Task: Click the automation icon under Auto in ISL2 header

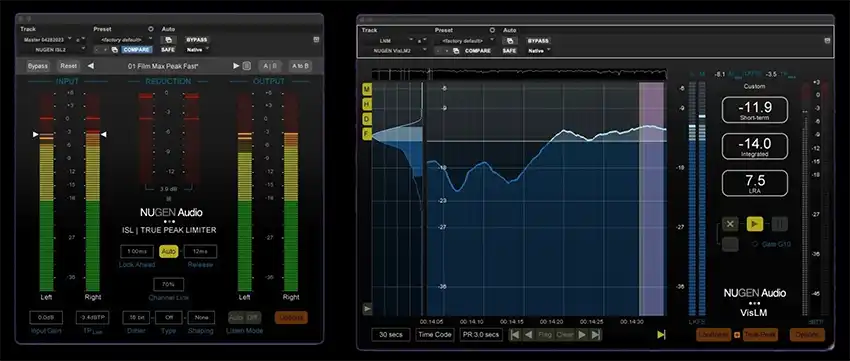Action: click(x=168, y=40)
